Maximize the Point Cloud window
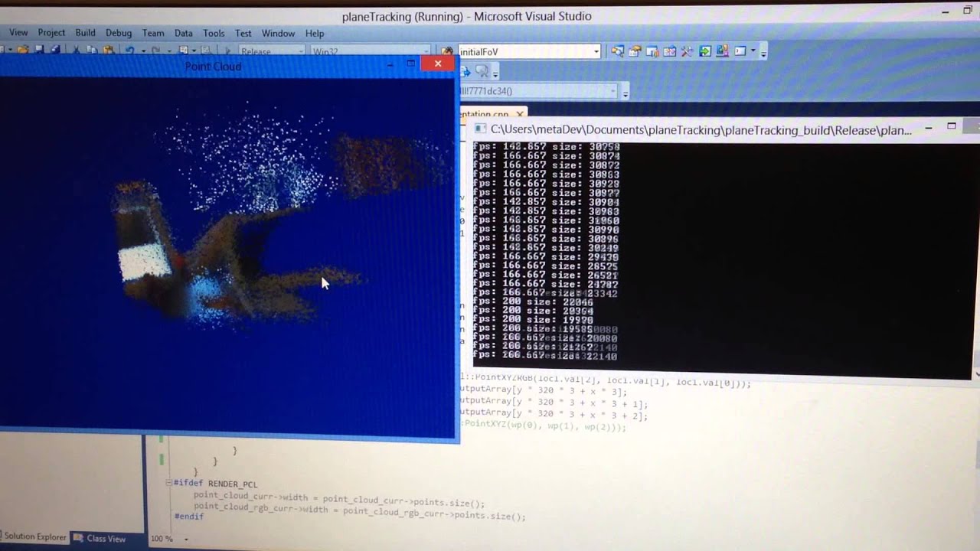This screenshot has width=980, height=551. pyautogui.click(x=410, y=64)
